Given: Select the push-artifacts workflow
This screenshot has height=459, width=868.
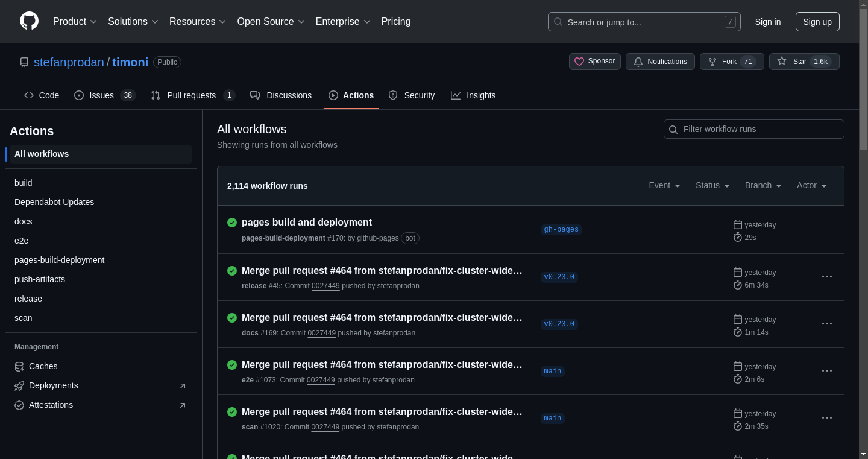Looking at the screenshot, I should click(101, 279).
